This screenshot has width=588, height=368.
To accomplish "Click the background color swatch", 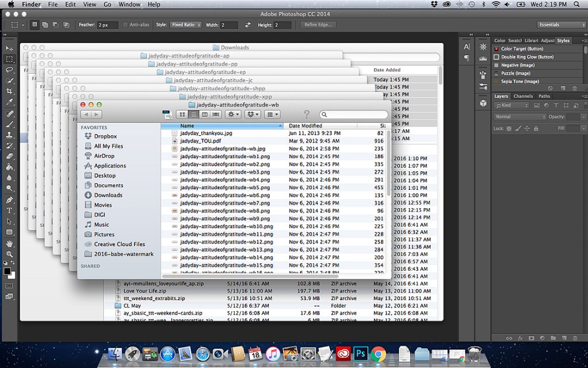I will 13,276.
